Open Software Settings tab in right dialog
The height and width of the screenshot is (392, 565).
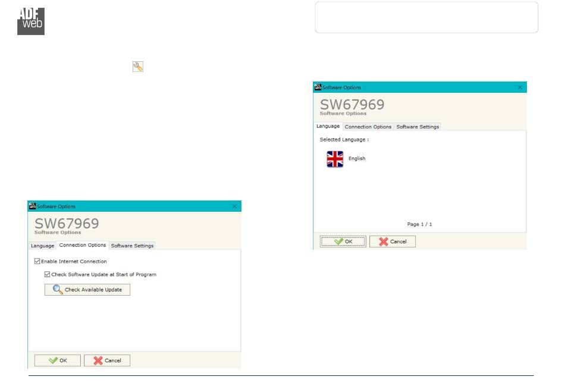point(418,127)
